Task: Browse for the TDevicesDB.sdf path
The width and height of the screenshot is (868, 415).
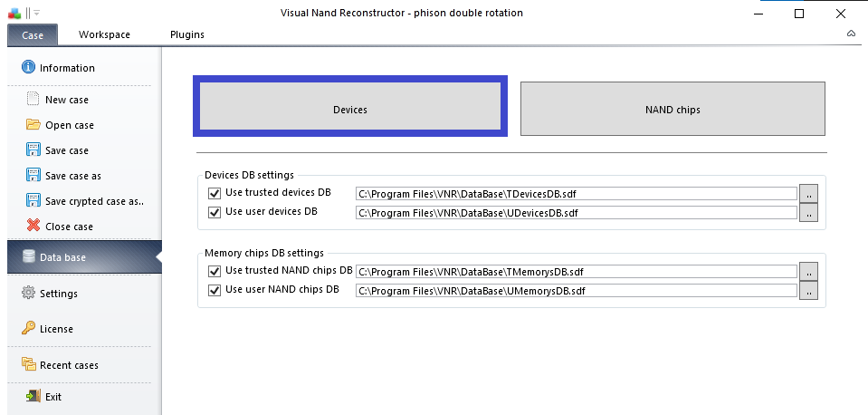Action: pos(809,195)
